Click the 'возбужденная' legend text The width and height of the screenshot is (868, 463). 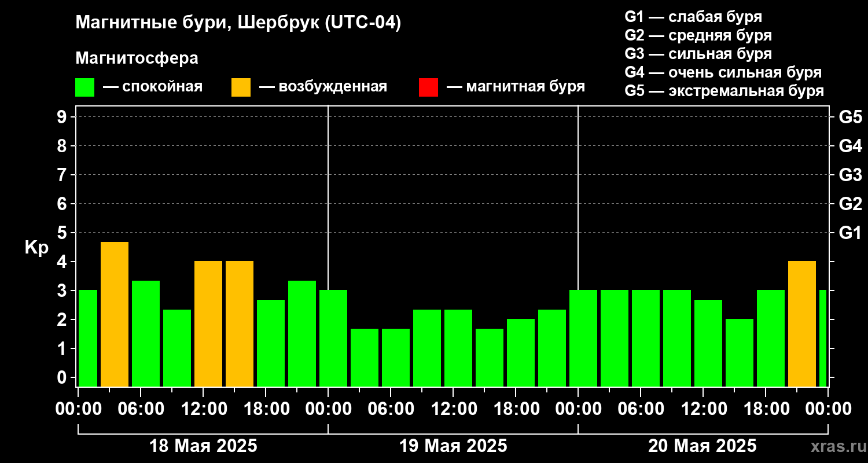[333, 87]
